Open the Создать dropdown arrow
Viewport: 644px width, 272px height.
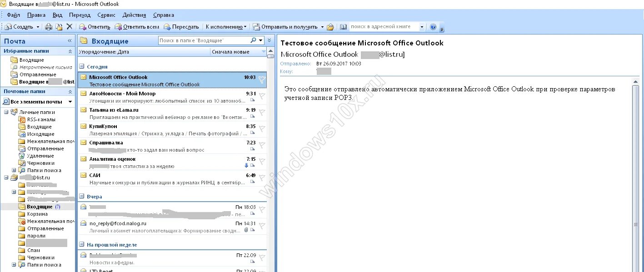click(38, 27)
